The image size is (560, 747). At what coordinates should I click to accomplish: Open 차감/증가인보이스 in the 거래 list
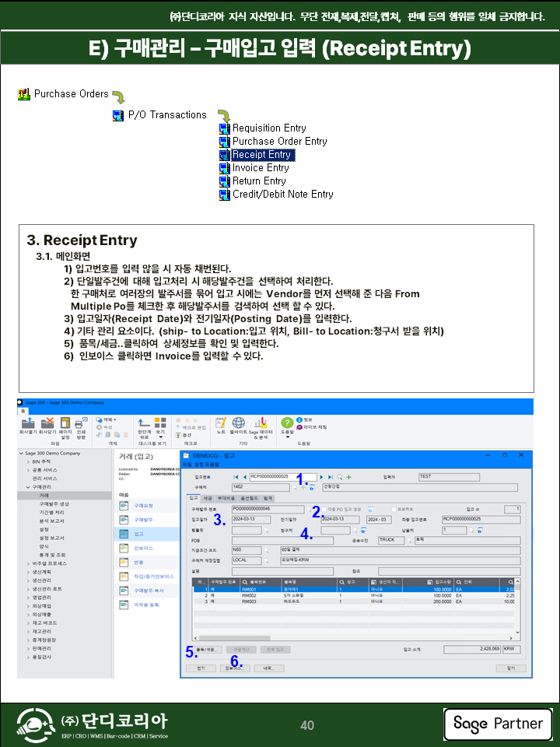pos(153,577)
